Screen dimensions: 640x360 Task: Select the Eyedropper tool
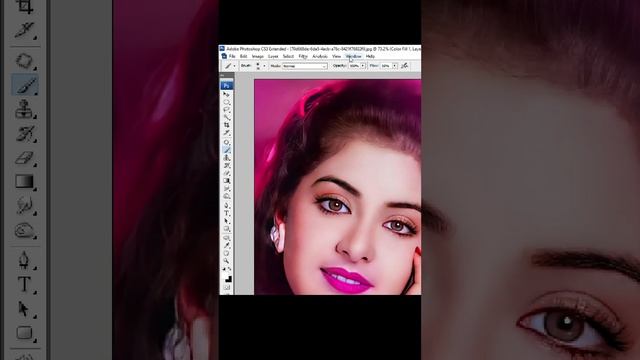(x=227, y=245)
